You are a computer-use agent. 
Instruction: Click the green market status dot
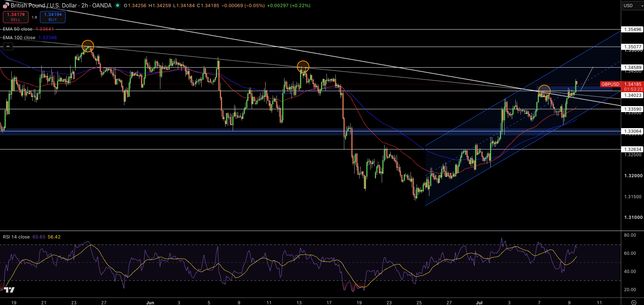point(118,5)
